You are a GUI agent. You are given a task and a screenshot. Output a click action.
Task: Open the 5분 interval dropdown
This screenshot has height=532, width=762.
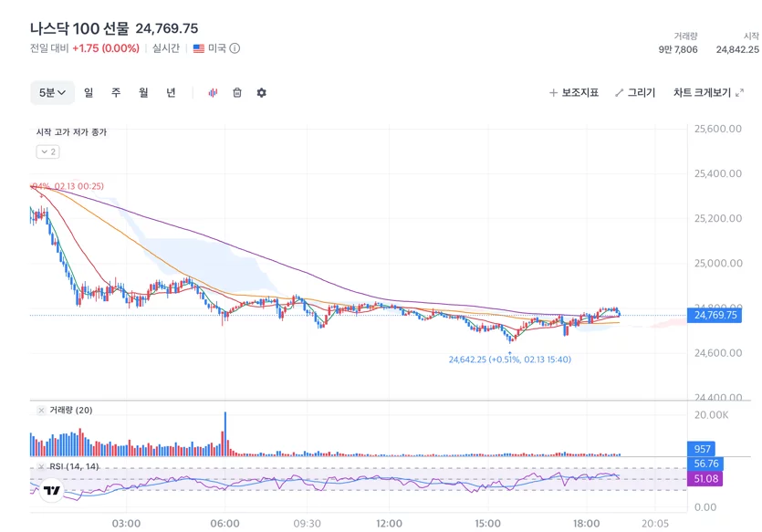[53, 93]
